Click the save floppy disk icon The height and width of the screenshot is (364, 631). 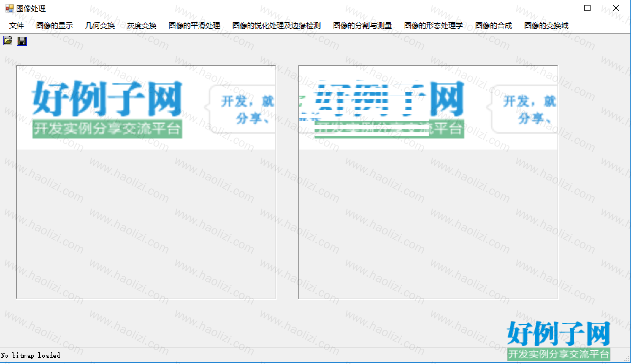pyautogui.click(x=22, y=41)
